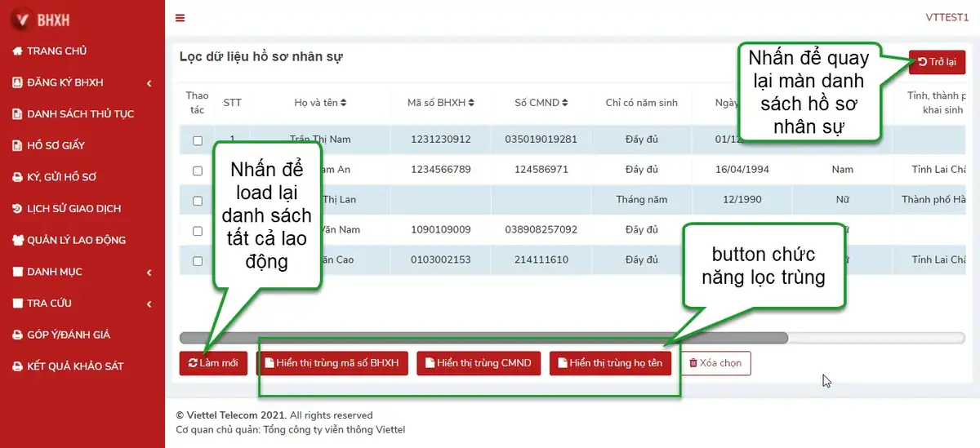
Task: Click the date 16/04/1994 cell
Action: tap(742, 170)
